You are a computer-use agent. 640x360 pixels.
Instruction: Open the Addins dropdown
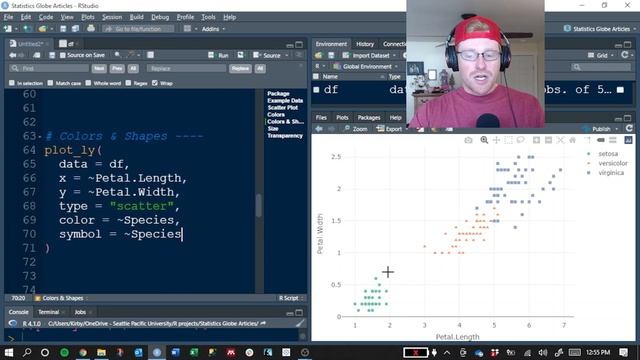(213, 29)
